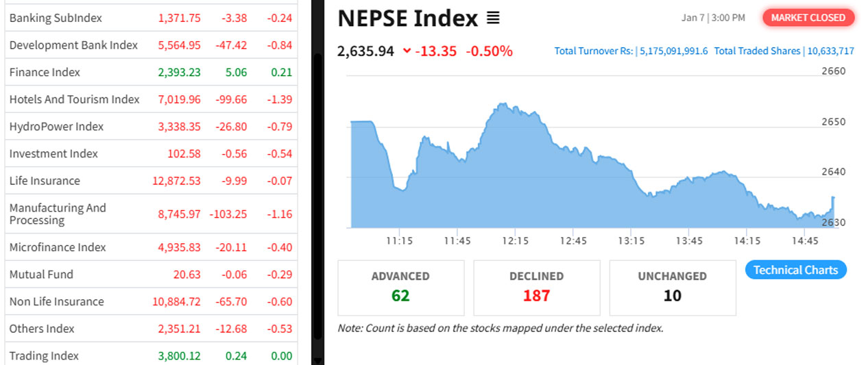Select Finance Index in the list
The width and height of the screenshot is (868, 365).
point(45,73)
